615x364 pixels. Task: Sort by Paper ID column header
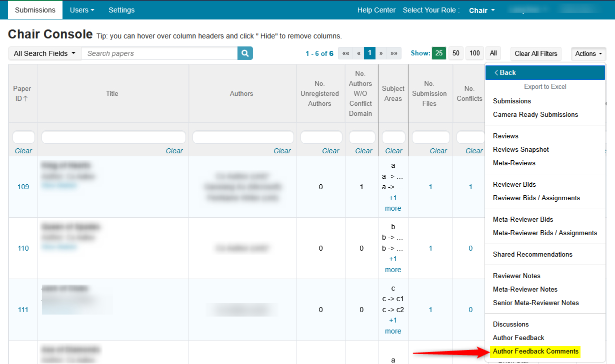22,93
